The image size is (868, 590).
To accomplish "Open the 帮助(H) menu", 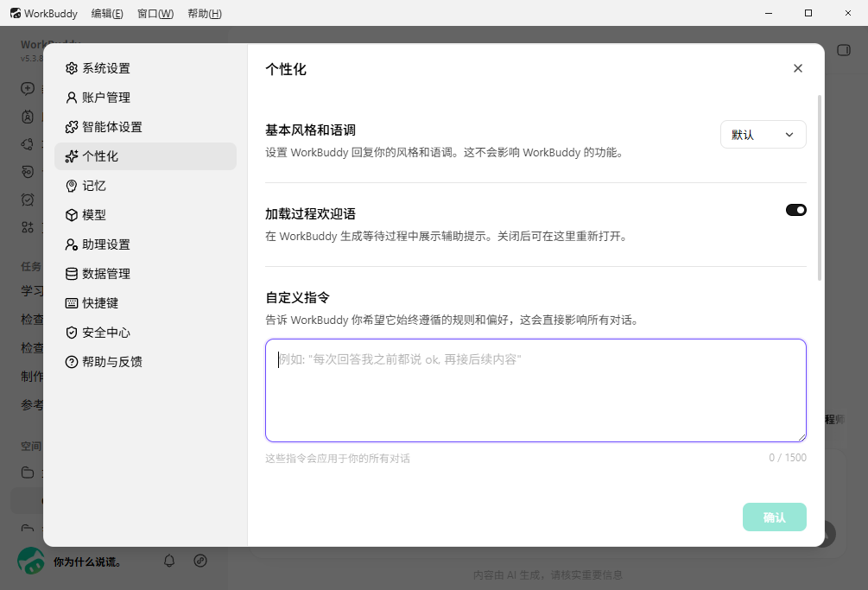I will click(x=205, y=13).
